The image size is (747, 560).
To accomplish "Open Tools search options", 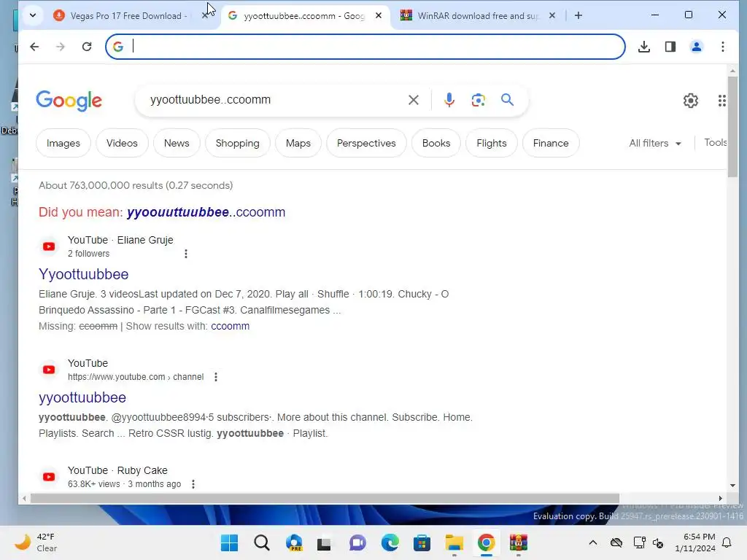I will click(x=715, y=143).
